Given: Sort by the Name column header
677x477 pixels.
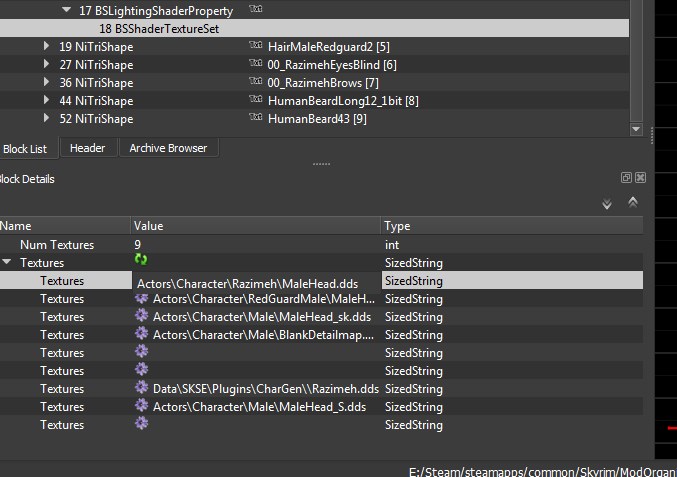Looking at the screenshot, I should click(65, 225).
